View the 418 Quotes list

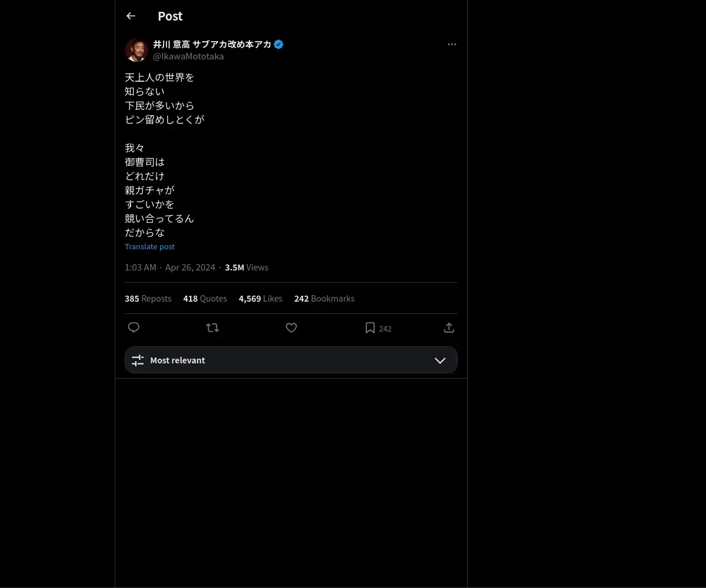tap(205, 299)
